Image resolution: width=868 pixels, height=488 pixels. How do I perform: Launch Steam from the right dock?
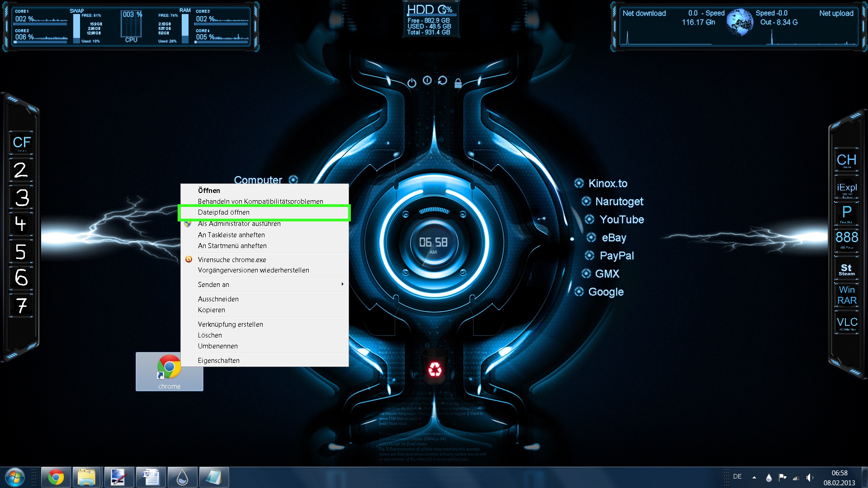[x=846, y=269]
